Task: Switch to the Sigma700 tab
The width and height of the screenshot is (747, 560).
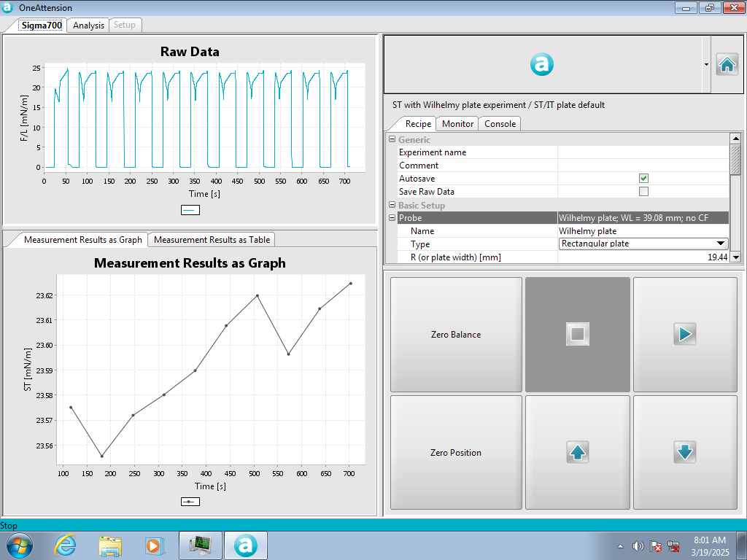Action: coord(42,26)
